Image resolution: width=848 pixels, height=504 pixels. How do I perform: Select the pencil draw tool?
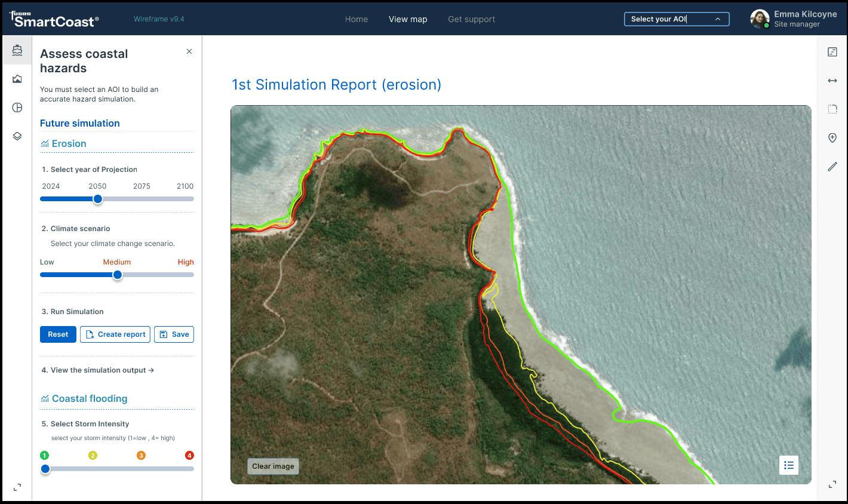point(832,167)
